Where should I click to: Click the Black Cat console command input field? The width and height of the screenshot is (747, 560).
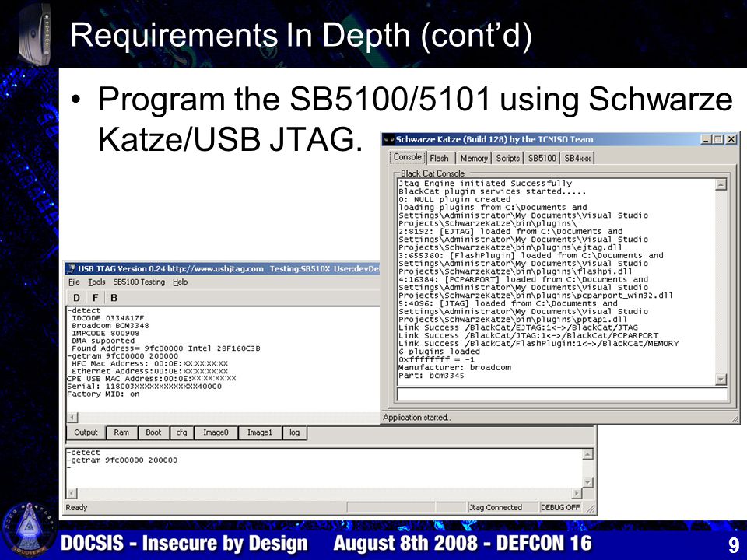[562, 394]
